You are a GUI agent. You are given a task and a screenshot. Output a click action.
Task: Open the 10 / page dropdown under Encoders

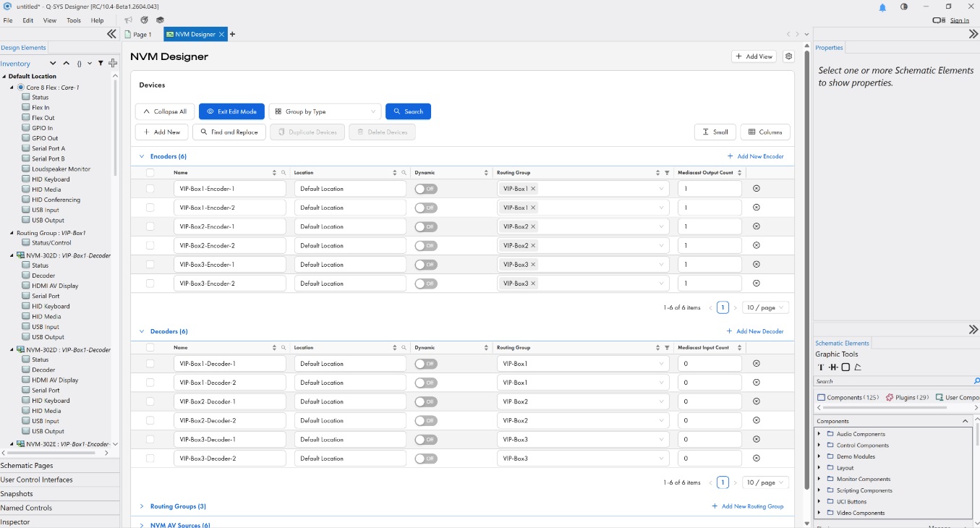click(765, 307)
